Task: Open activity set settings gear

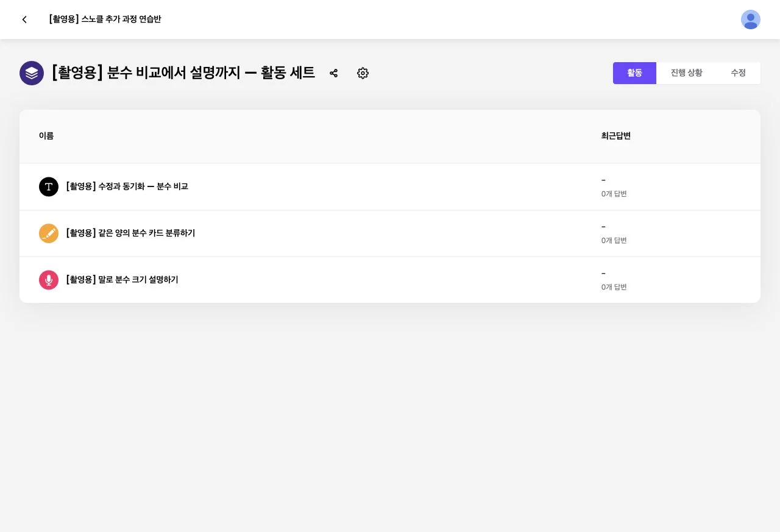Action: [x=363, y=73]
